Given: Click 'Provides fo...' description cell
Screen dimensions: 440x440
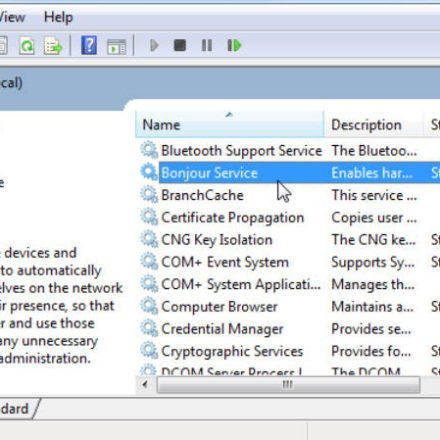Looking at the screenshot, I should click(x=371, y=351).
